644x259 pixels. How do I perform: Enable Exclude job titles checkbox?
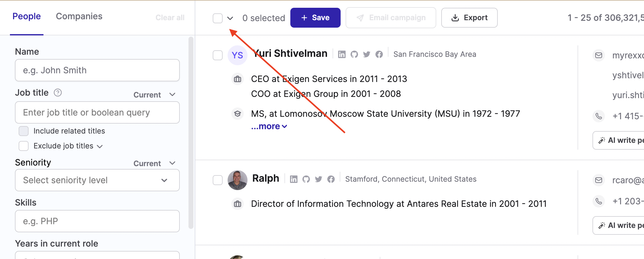pos(24,146)
